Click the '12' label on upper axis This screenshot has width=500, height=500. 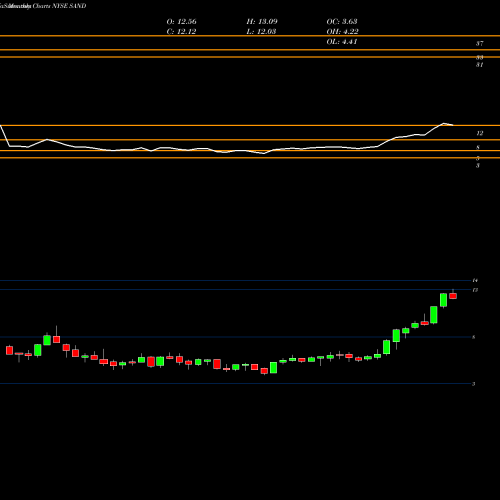click(479, 133)
